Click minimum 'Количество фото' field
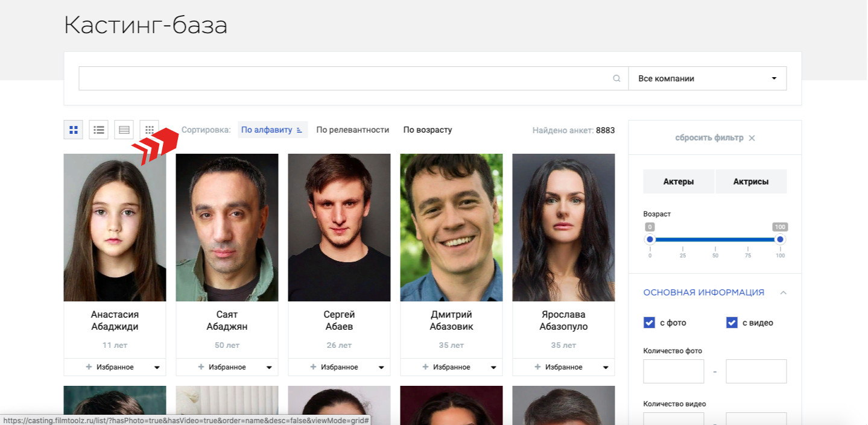The height and width of the screenshot is (425, 868). click(674, 371)
